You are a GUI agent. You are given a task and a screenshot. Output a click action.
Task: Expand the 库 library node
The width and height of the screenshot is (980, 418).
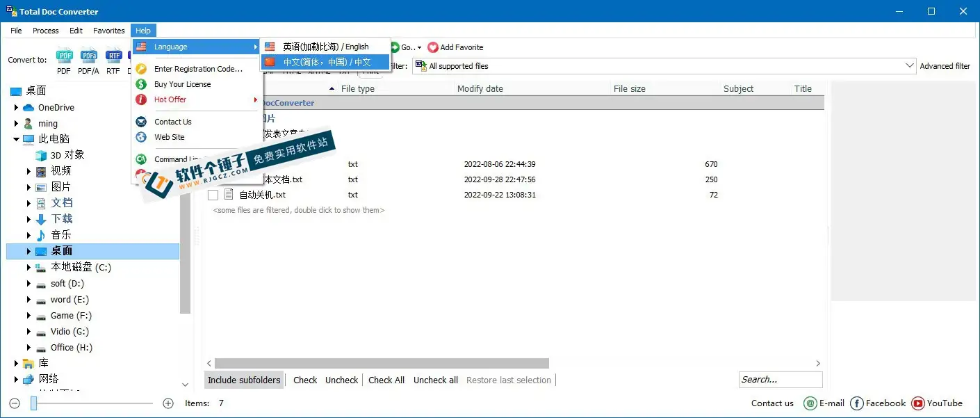coord(16,363)
